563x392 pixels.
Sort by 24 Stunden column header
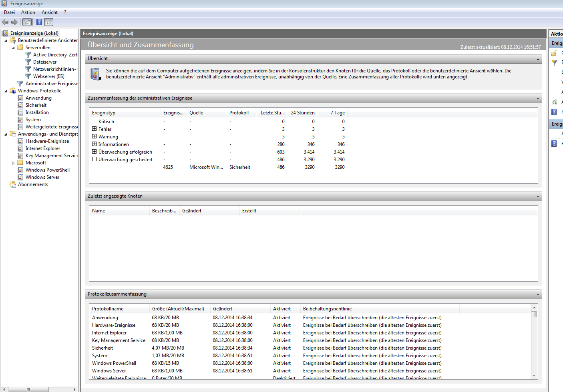(x=303, y=113)
